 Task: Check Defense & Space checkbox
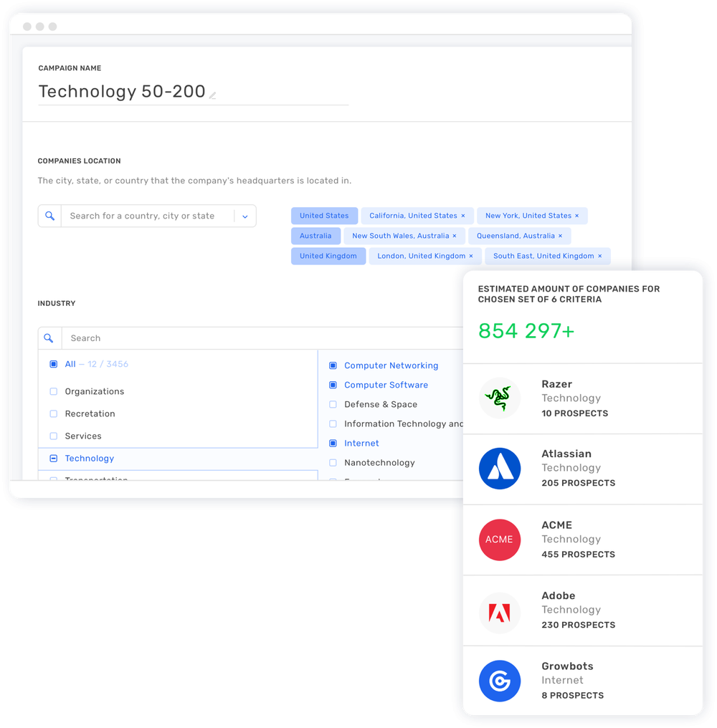pos(333,404)
